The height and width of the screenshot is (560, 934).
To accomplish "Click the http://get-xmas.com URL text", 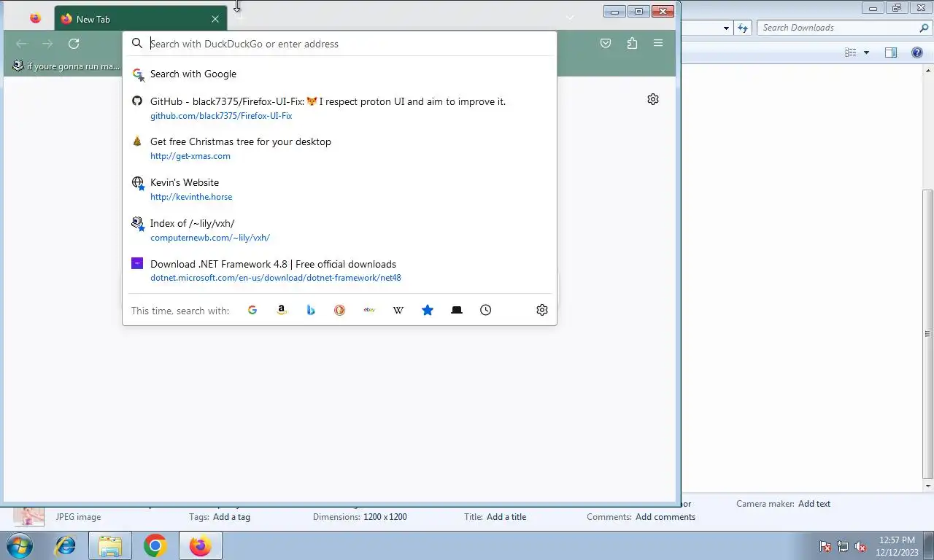I will click(x=190, y=156).
